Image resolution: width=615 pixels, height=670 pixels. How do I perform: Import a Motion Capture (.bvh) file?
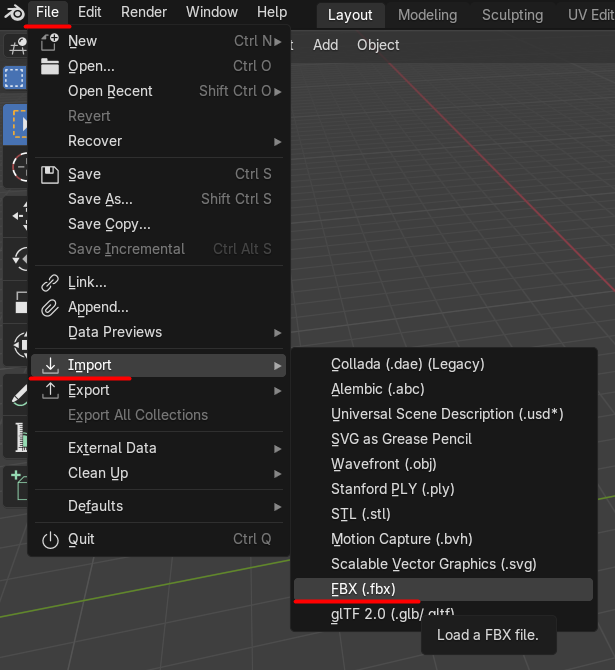pyautogui.click(x=443, y=539)
